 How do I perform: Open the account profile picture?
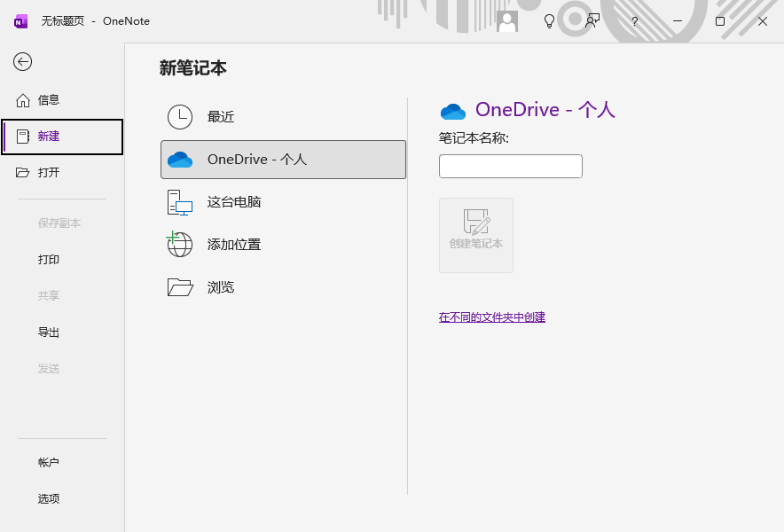tap(507, 21)
